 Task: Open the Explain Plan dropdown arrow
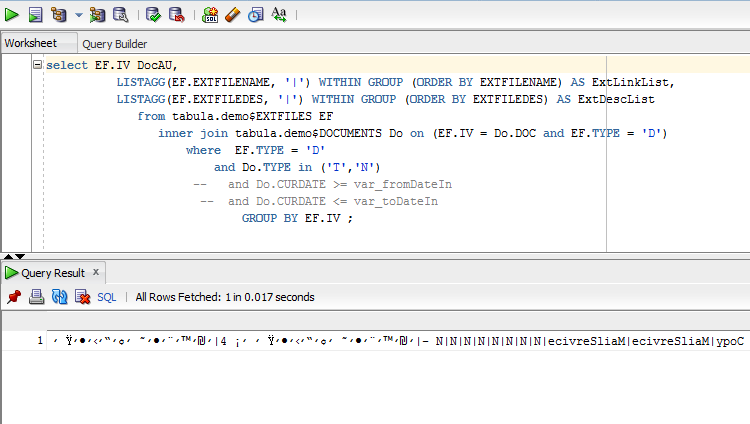79,15
